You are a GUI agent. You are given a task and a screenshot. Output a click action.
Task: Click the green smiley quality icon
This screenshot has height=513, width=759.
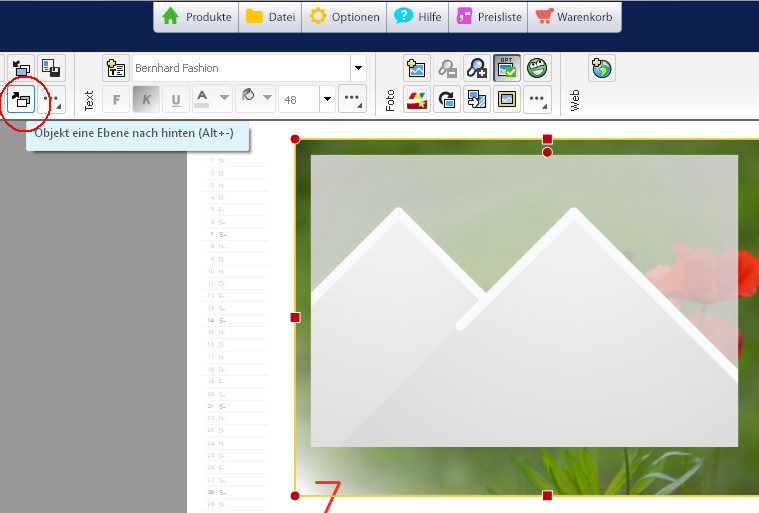click(x=537, y=68)
